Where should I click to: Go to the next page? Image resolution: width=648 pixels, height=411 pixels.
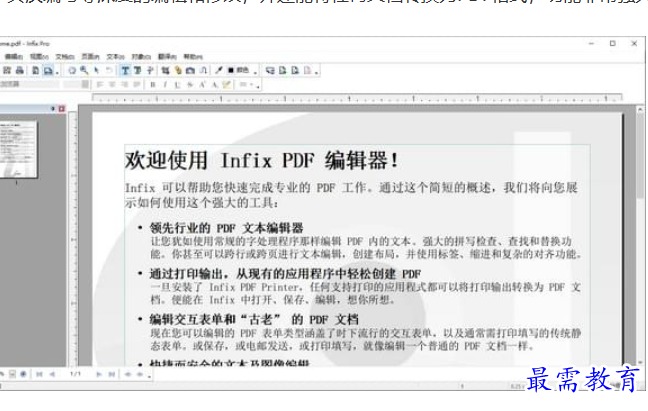point(99,374)
